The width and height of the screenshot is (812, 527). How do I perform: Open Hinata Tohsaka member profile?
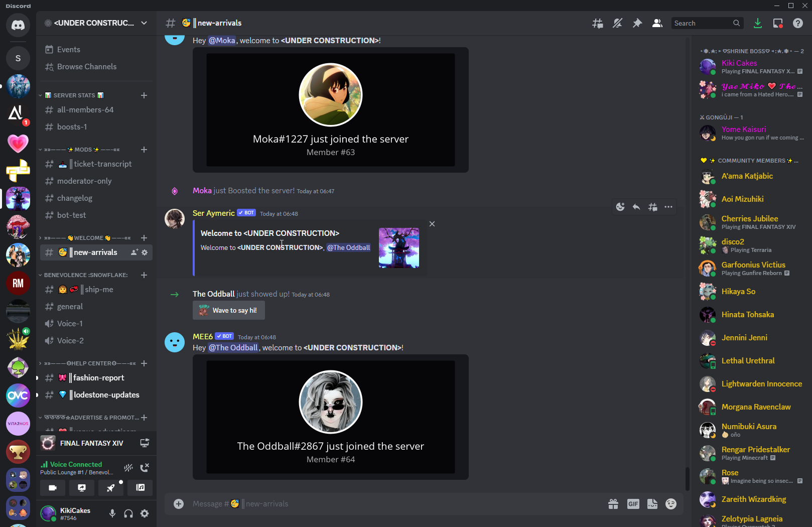pyautogui.click(x=751, y=315)
